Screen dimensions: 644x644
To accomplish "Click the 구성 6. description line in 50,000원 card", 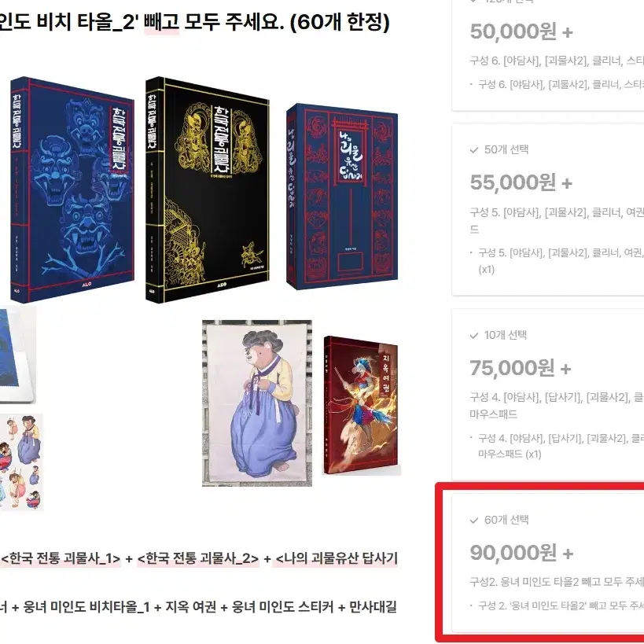I will tap(557, 61).
